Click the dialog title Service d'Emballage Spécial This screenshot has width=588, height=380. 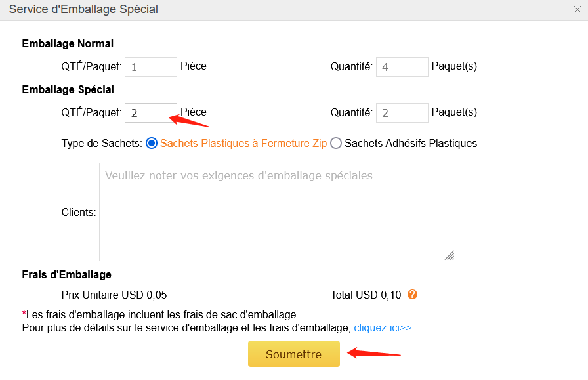tap(83, 9)
